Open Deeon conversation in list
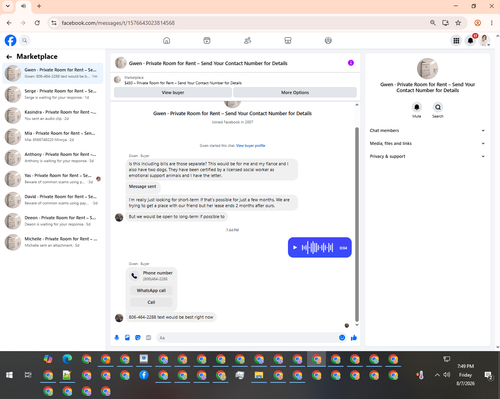 click(x=53, y=221)
